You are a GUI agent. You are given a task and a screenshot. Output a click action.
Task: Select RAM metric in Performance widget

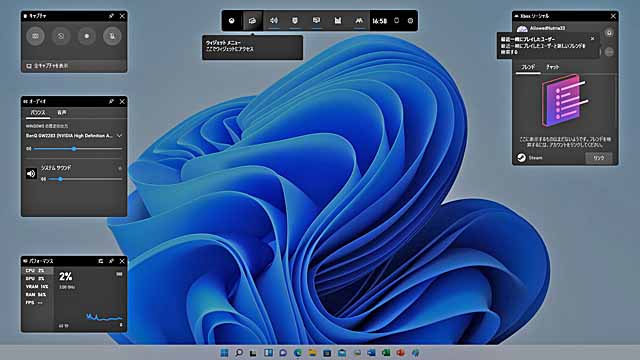[37, 294]
